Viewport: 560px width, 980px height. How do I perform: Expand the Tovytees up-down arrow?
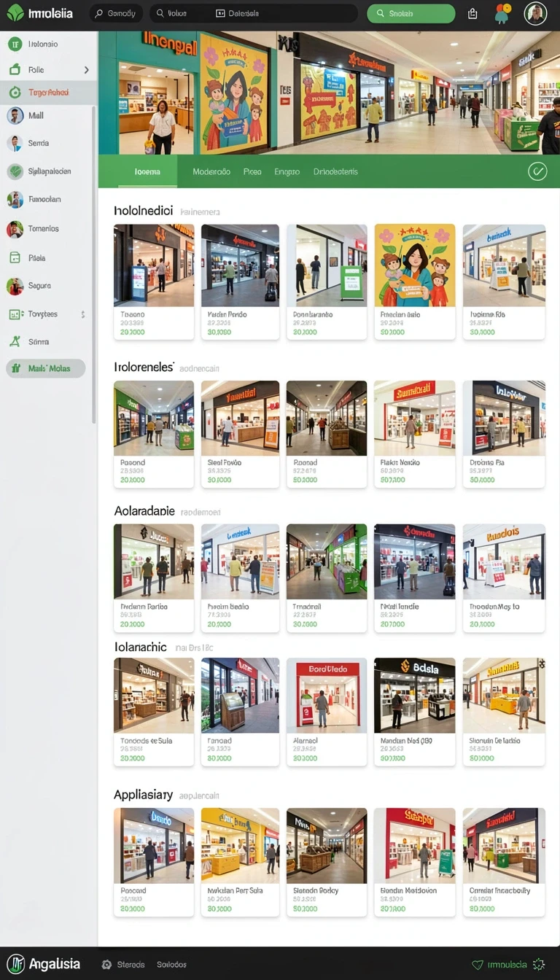point(82,314)
